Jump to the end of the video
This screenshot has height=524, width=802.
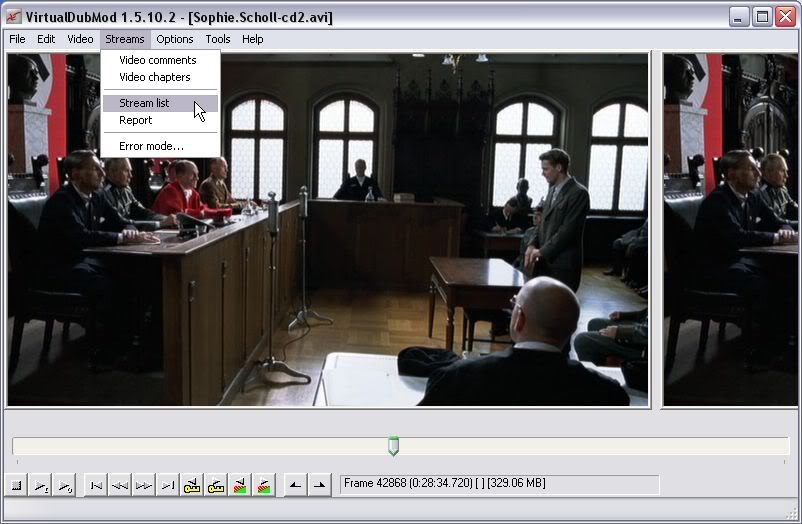[x=168, y=485]
